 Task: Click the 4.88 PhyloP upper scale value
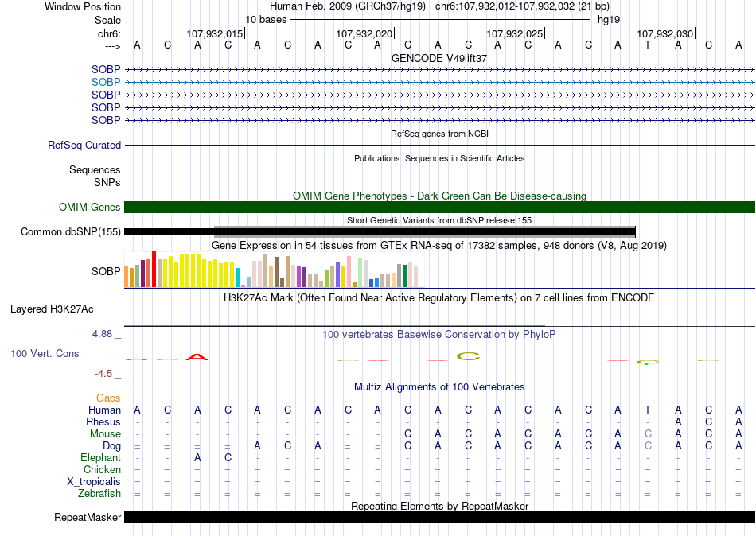pos(102,334)
